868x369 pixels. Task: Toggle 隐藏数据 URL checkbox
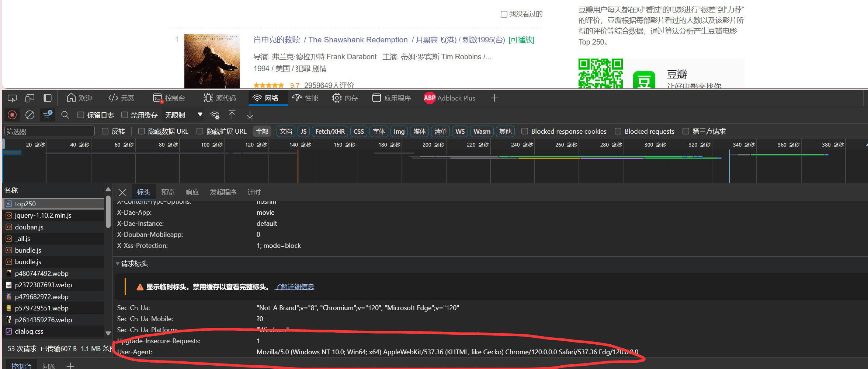[142, 131]
